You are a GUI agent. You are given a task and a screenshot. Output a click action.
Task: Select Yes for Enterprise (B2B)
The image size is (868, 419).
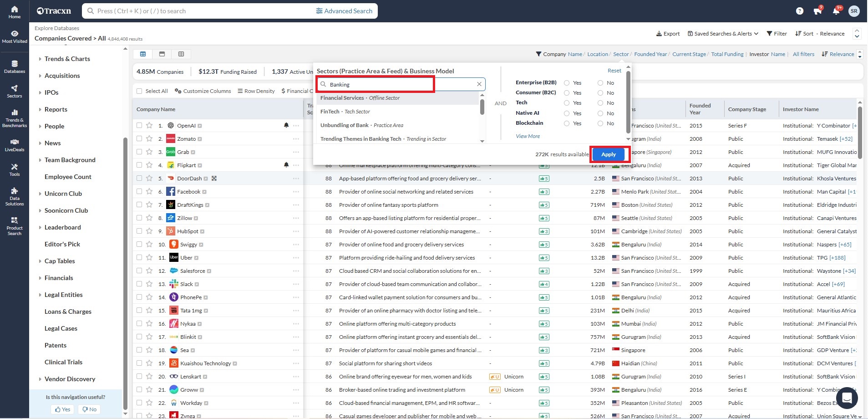pyautogui.click(x=567, y=83)
